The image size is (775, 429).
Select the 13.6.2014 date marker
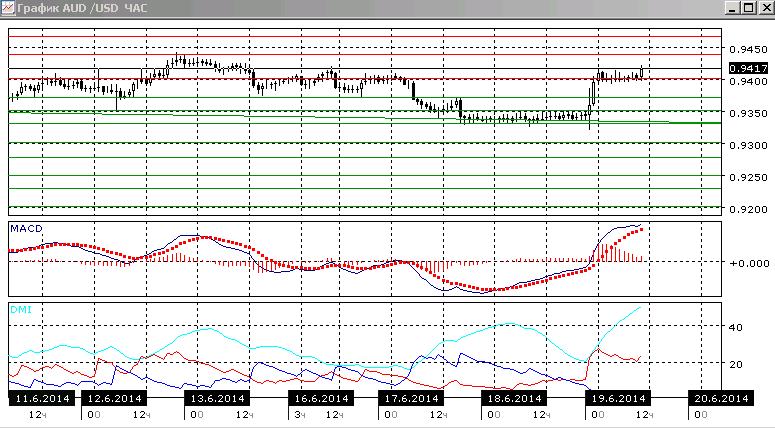[x=217, y=398]
